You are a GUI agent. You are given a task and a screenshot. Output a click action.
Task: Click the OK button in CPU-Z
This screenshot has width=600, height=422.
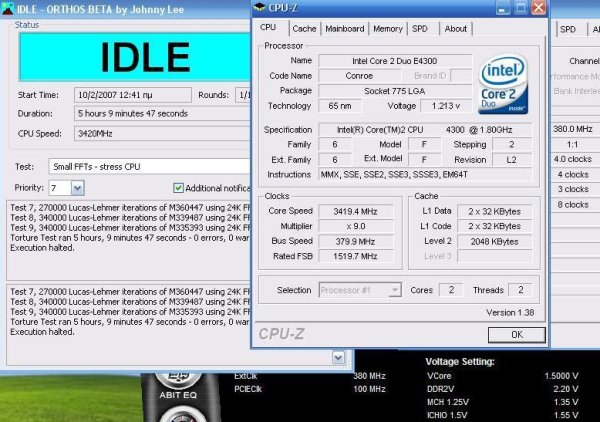(x=517, y=335)
